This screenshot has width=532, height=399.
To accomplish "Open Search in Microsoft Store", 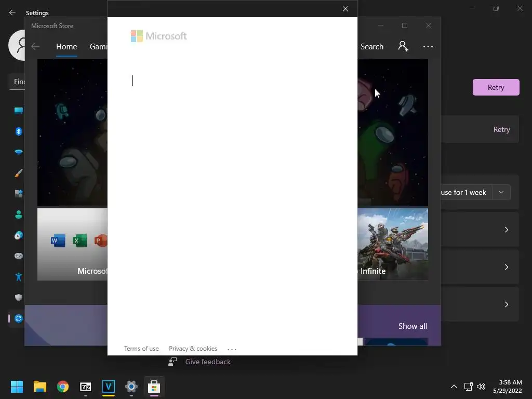I will pyautogui.click(x=372, y=46).
